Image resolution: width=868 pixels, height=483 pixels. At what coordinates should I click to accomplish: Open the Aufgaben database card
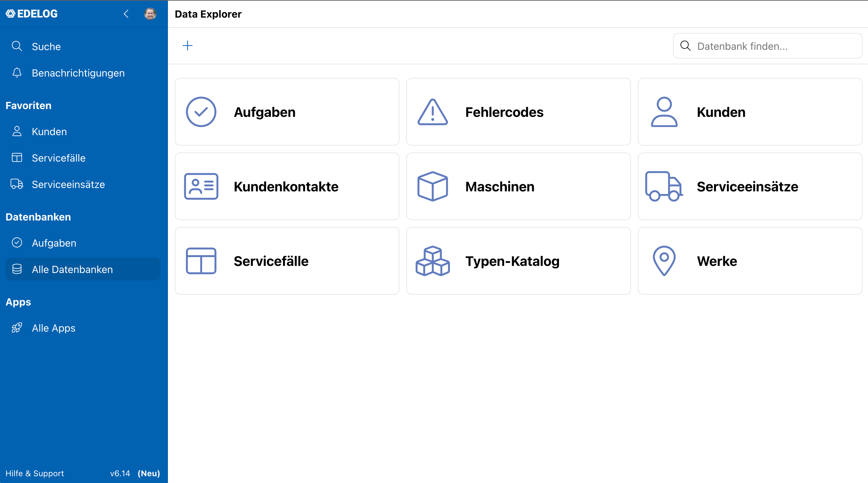point(287,112)
